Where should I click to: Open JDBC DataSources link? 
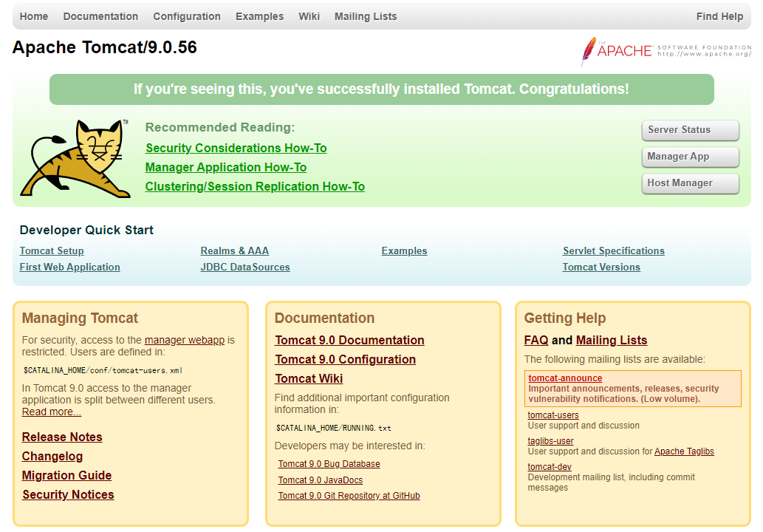245,267
